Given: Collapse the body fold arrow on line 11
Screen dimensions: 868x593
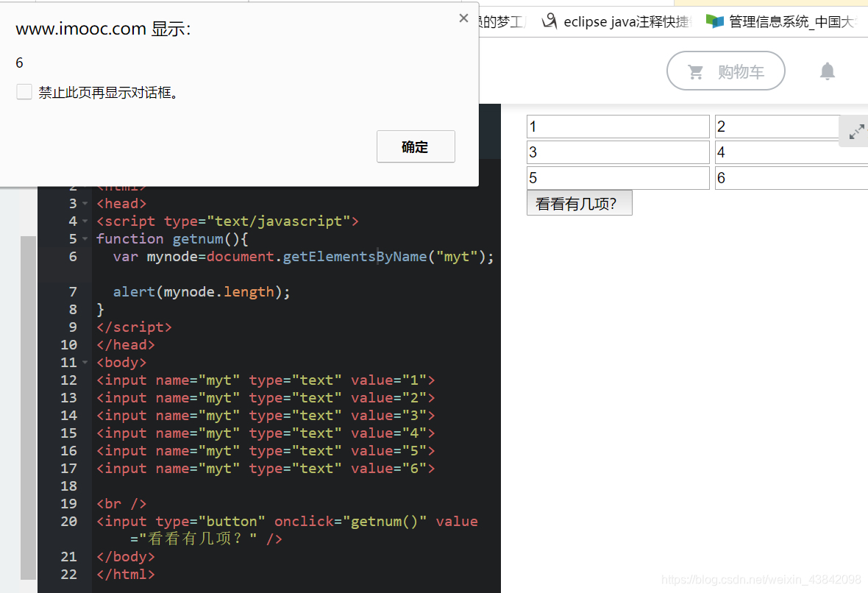Looking at the screenshot, I should (x=85, y=363).
